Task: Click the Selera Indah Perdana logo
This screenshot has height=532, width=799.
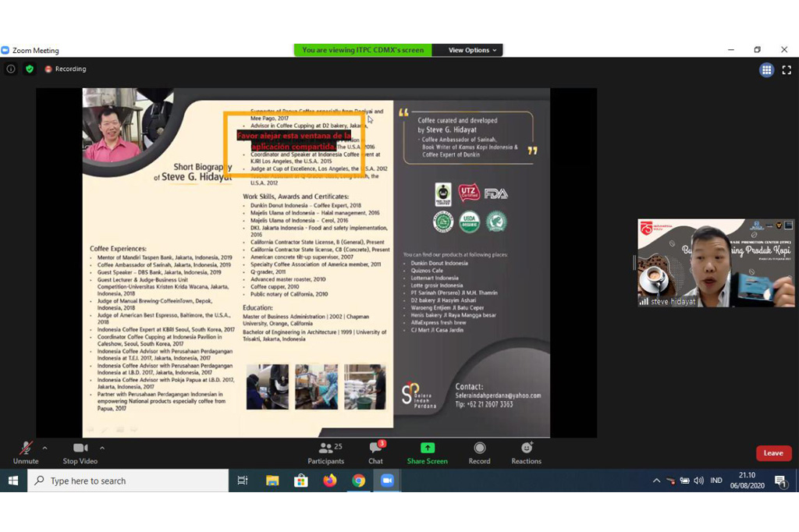Action: (x=419, y=395)
